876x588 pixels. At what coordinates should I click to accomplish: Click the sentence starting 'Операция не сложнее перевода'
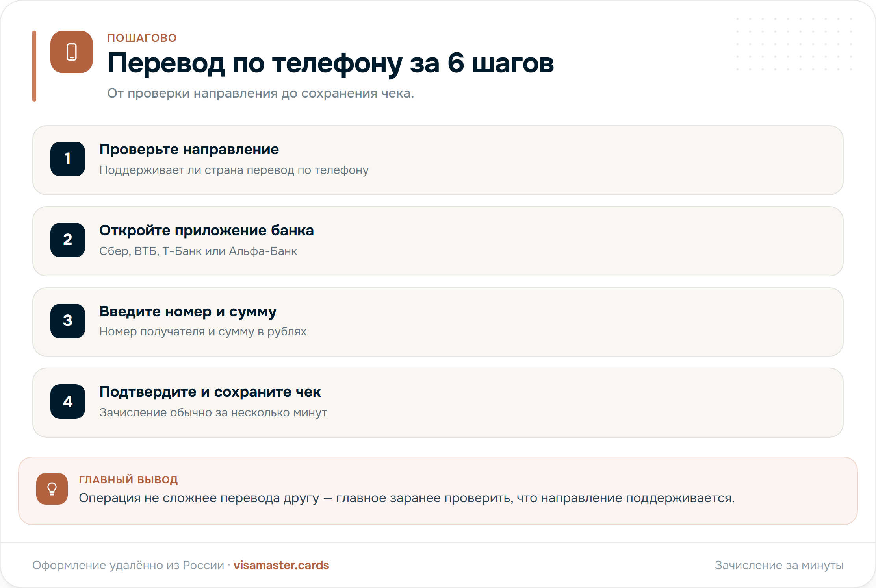tap(407, 498)
